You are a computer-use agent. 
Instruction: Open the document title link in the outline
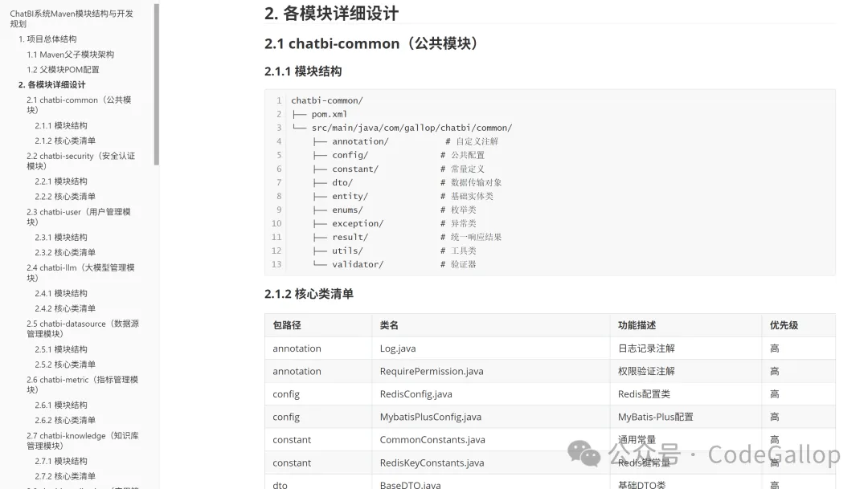pyautogui.click(x=72, y=18)
